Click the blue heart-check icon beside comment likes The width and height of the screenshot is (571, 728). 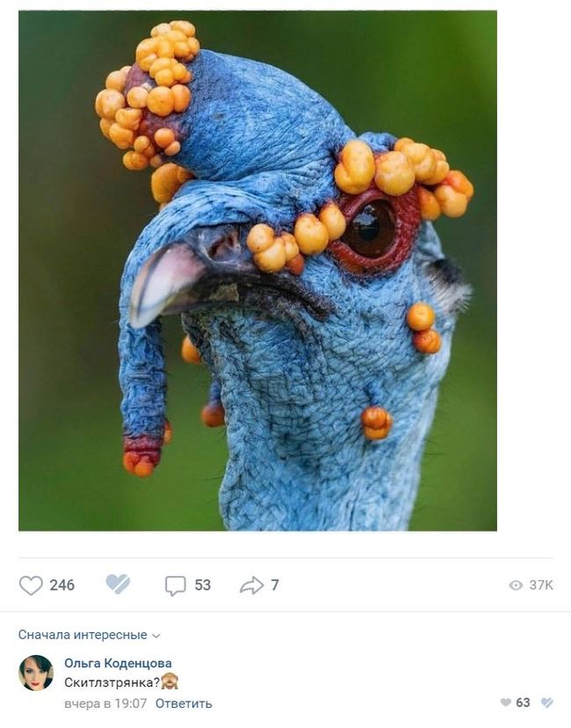tap(547, 703)
